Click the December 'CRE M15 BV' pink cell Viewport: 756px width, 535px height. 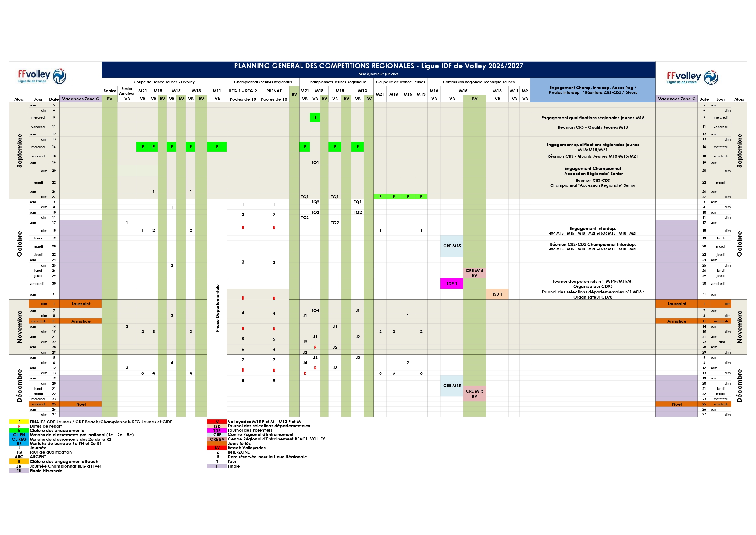474,394
